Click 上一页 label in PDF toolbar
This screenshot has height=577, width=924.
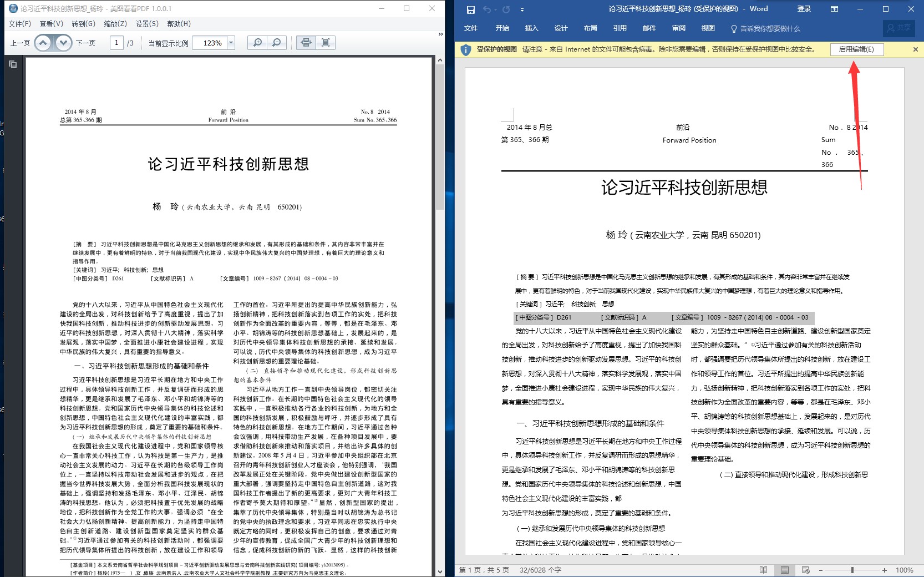pyautogui.click(x=20, y=43)
